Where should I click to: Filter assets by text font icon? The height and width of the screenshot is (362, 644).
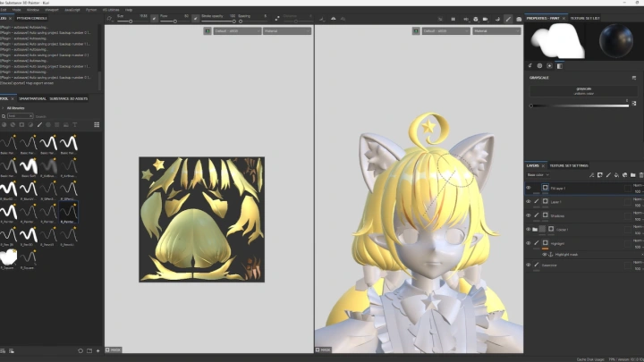coord(75,125)
